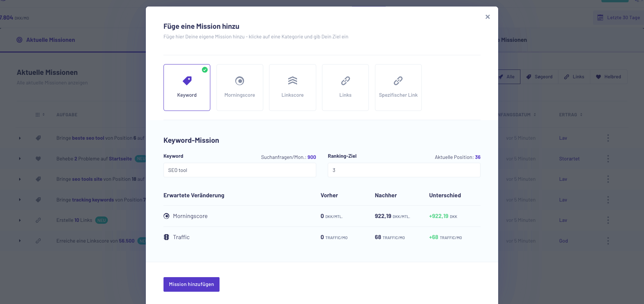Screen dimensions: 644x304
Task: Click Mission hinzufügen button
Action: 192,284
